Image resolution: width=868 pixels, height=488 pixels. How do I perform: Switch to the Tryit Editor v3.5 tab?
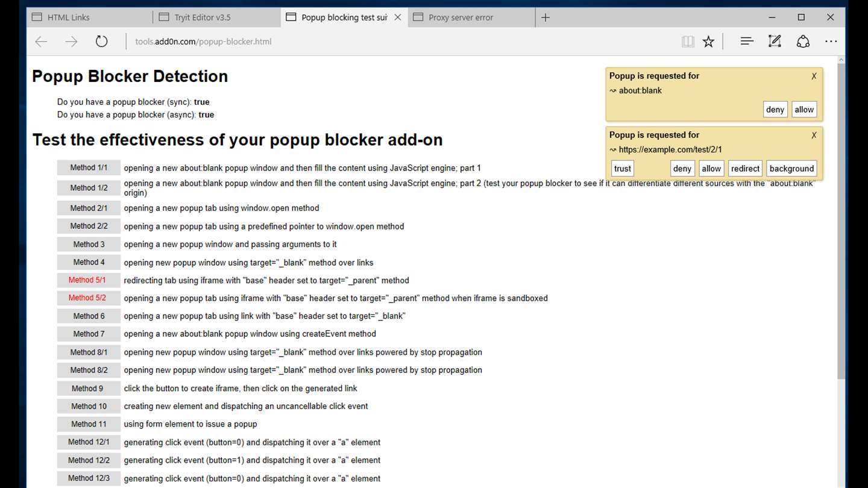(217, 17)
